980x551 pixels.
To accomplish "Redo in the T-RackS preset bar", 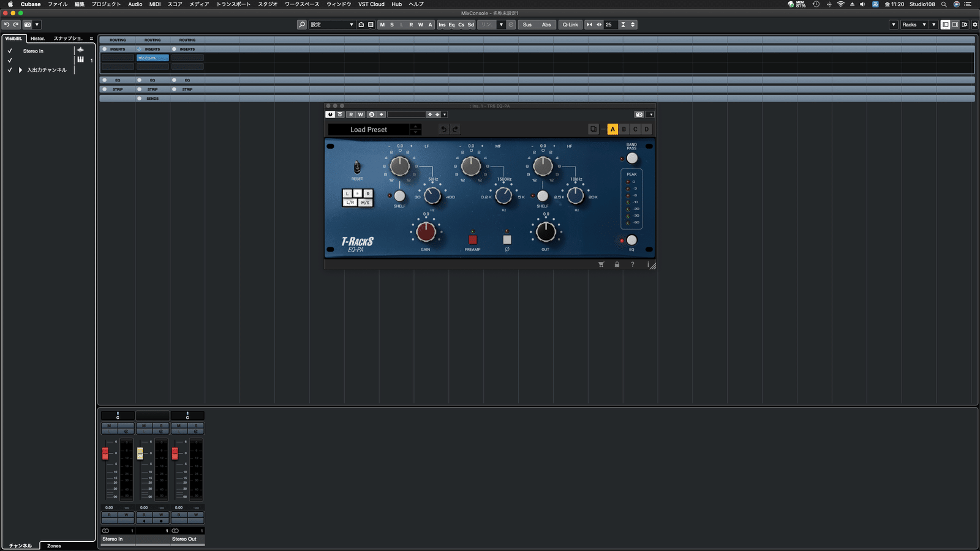I will point(455,129).
